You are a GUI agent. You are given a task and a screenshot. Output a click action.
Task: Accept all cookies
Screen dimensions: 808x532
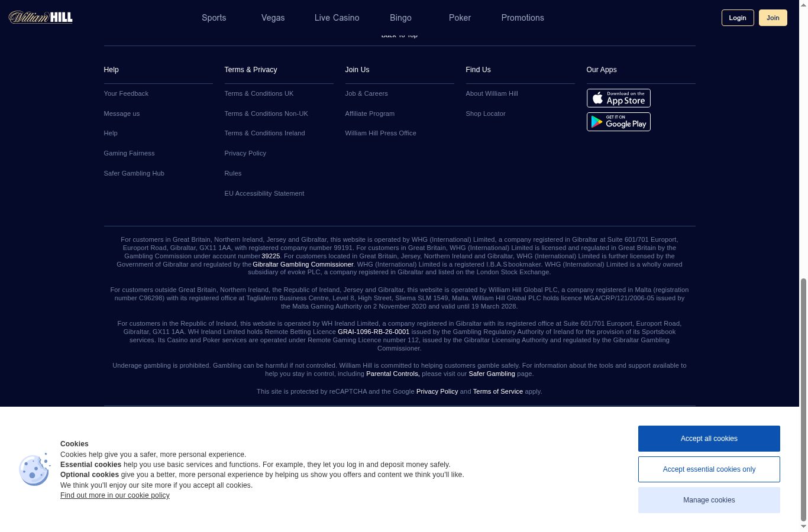[x=709, y=439]
